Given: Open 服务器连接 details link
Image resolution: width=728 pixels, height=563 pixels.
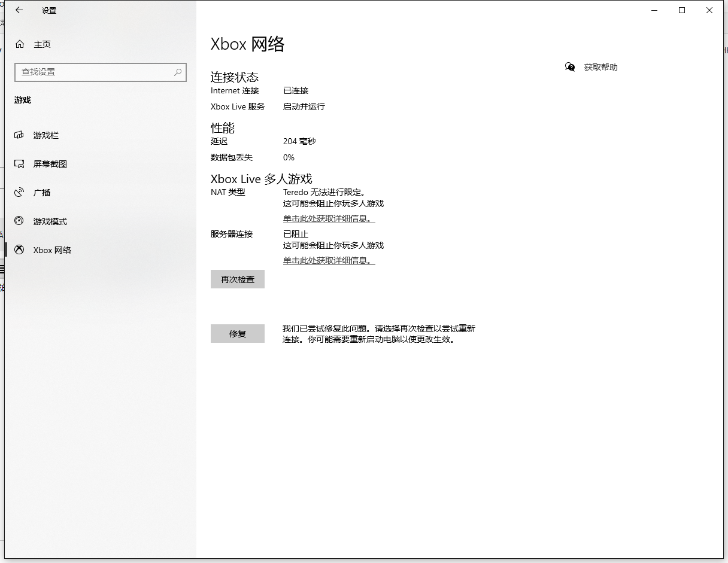Looking at the screenshot, I should coord(329,260).
